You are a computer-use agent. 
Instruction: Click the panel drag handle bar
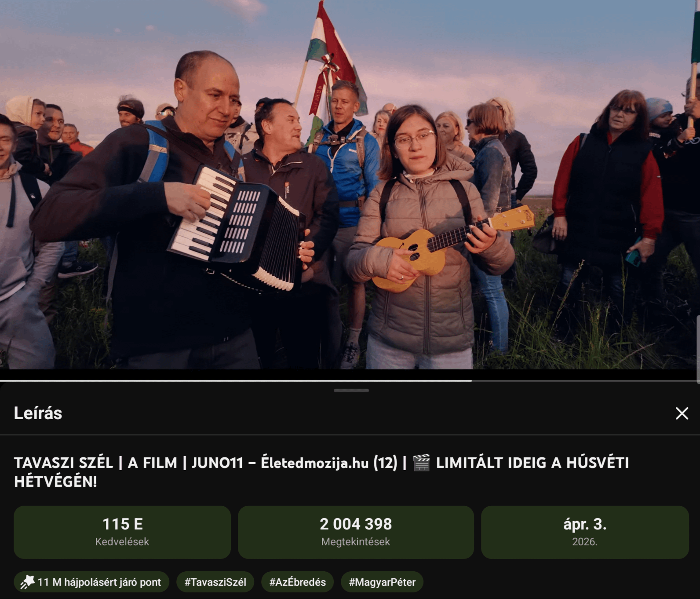pyautogui.click(x=351, y=390)
